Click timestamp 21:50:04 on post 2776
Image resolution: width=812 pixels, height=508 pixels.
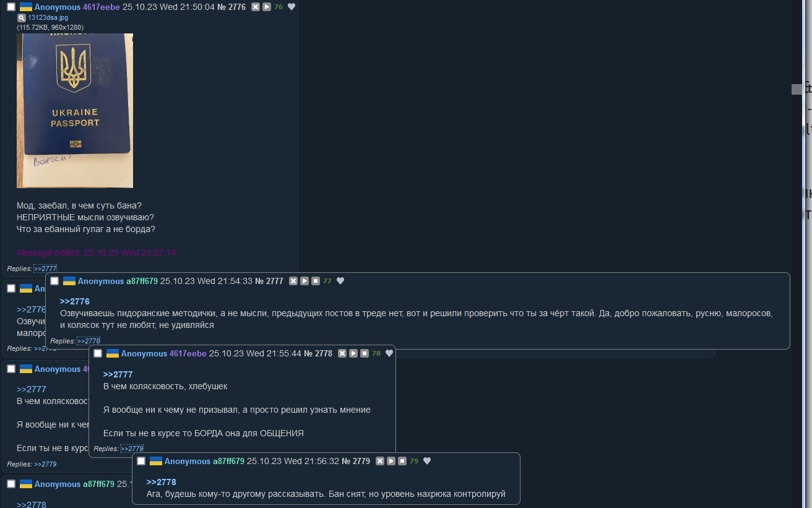pyautogui.click(x=199, y=7)
